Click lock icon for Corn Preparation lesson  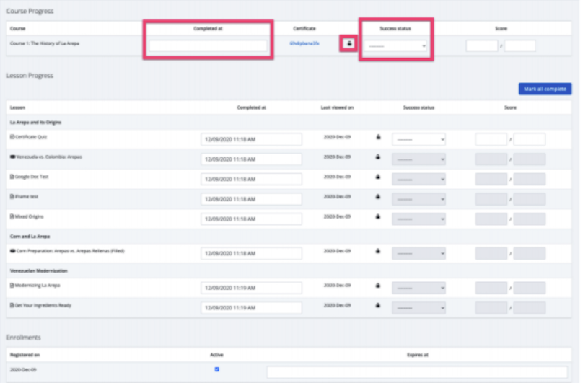(377, 251)
